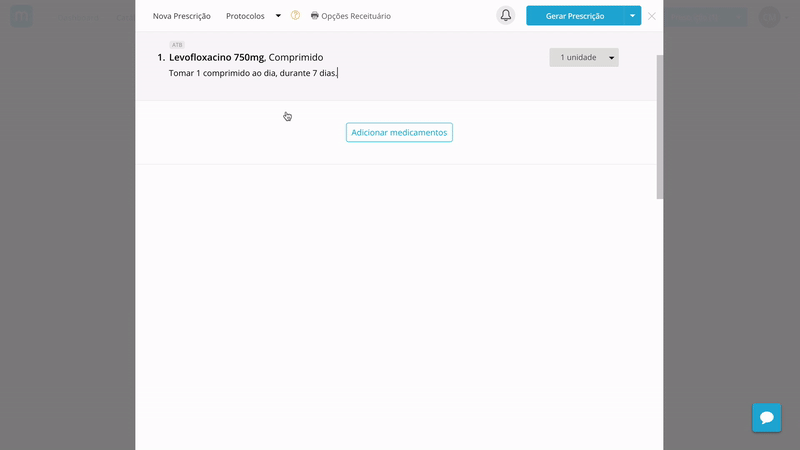The width and height of the screenshot is (800, 450).
Task: Click the ATB tag label
Action: tap(177, 45)
